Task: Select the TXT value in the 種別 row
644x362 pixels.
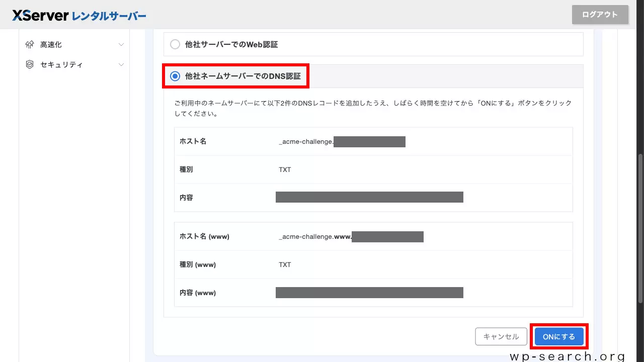Action: [285, 169]
